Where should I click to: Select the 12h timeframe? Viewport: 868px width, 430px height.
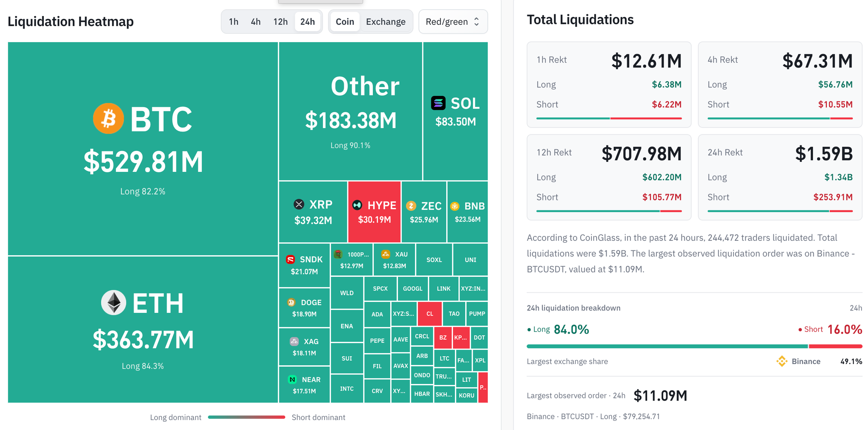pos(280,22)
